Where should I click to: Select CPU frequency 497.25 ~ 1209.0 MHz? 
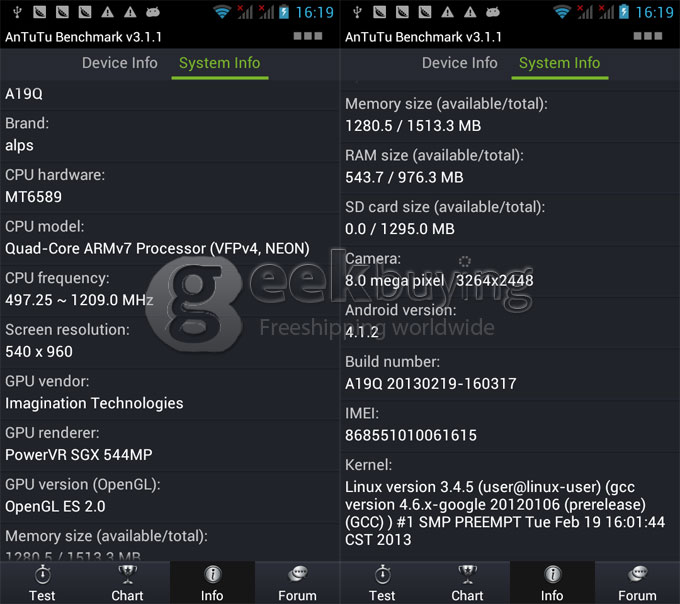[x=79, y=300]
